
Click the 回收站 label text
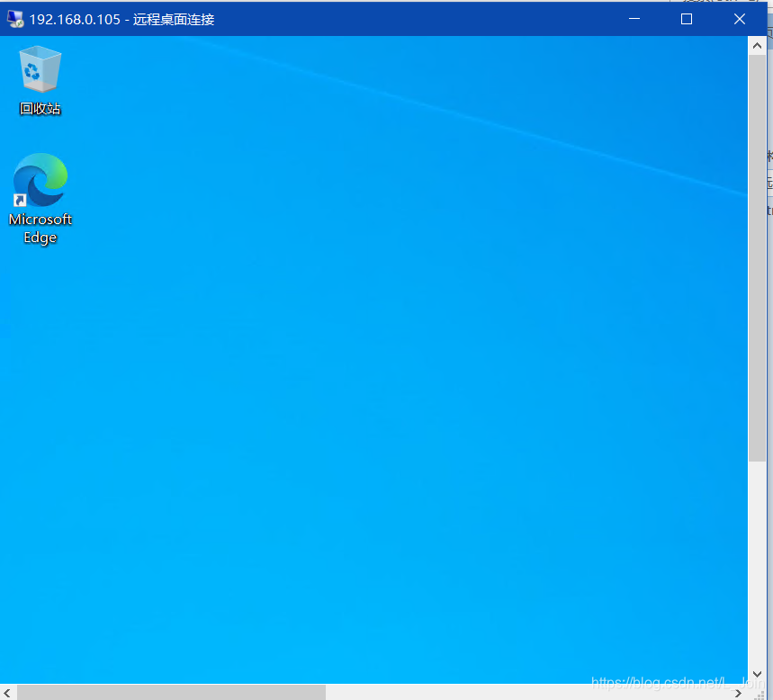[40, 109]
